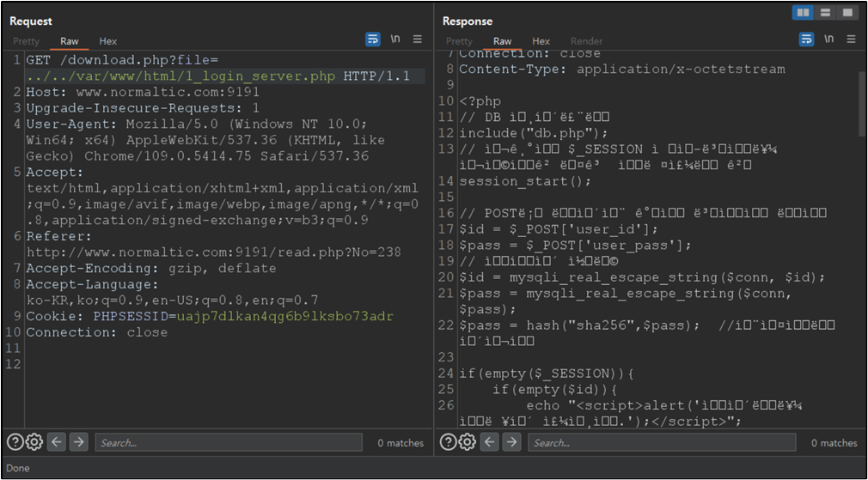Click the Response panel title

(468, 21)
